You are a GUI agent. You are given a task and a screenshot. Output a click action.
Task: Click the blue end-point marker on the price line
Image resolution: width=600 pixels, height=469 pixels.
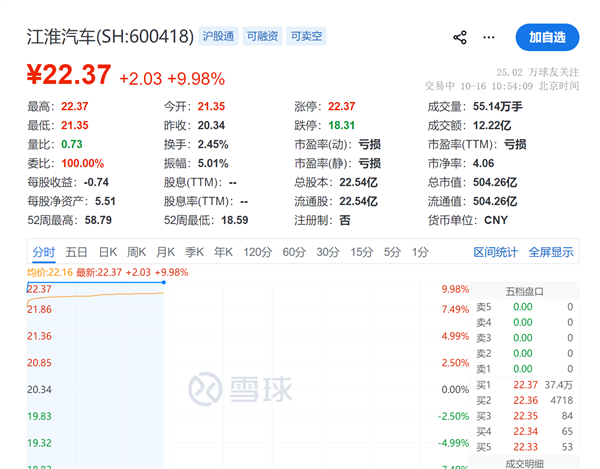pyautogui.click(x=163, y=282)
